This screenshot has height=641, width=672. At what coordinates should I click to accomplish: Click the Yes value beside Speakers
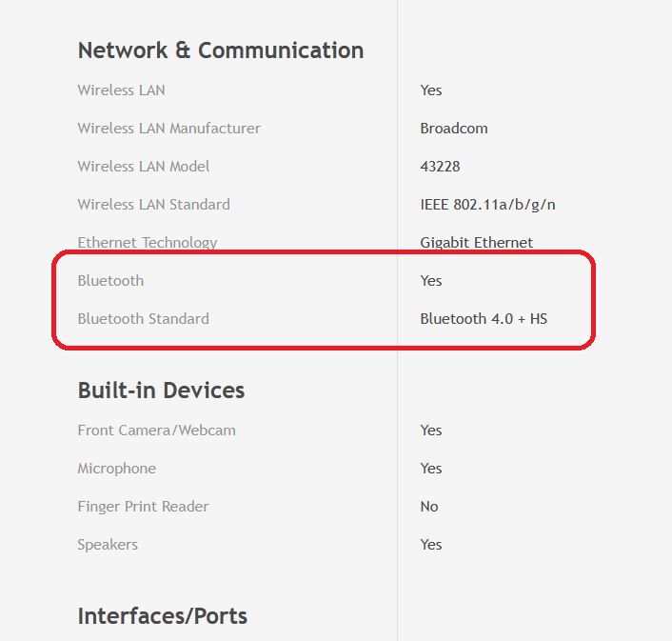click(431, 545)
